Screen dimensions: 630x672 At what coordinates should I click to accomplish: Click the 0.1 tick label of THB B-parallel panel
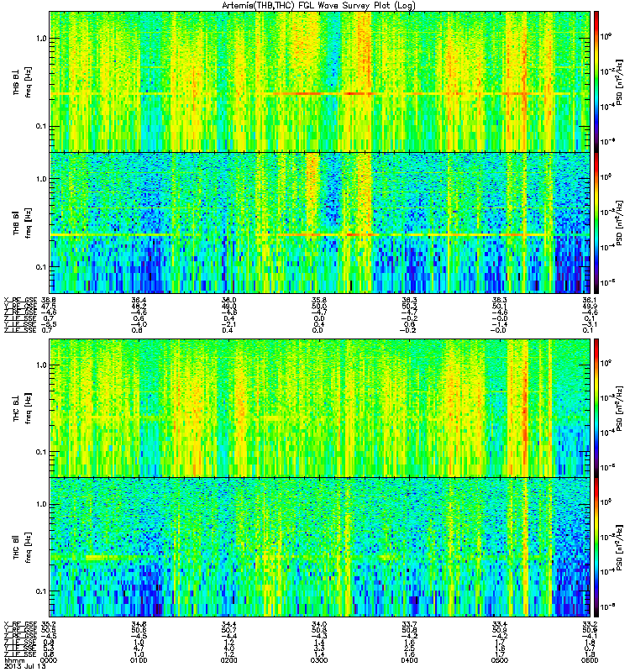point(41,267)
